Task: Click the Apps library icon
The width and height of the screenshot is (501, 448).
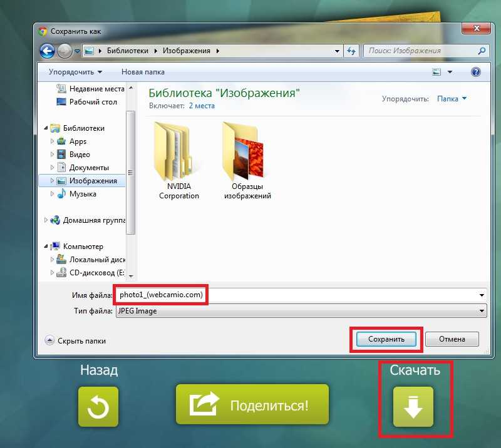Action: pyautogui.click(x=61, y=141)
